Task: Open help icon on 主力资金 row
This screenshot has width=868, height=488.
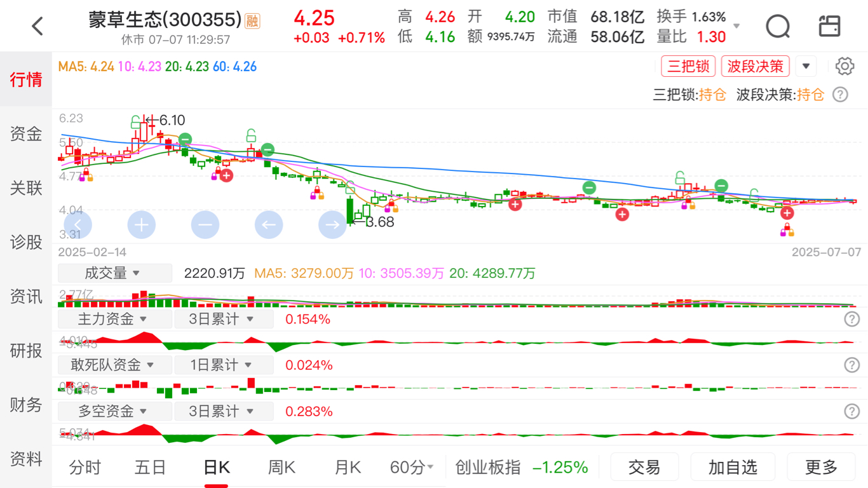Action: pos(851,319)
